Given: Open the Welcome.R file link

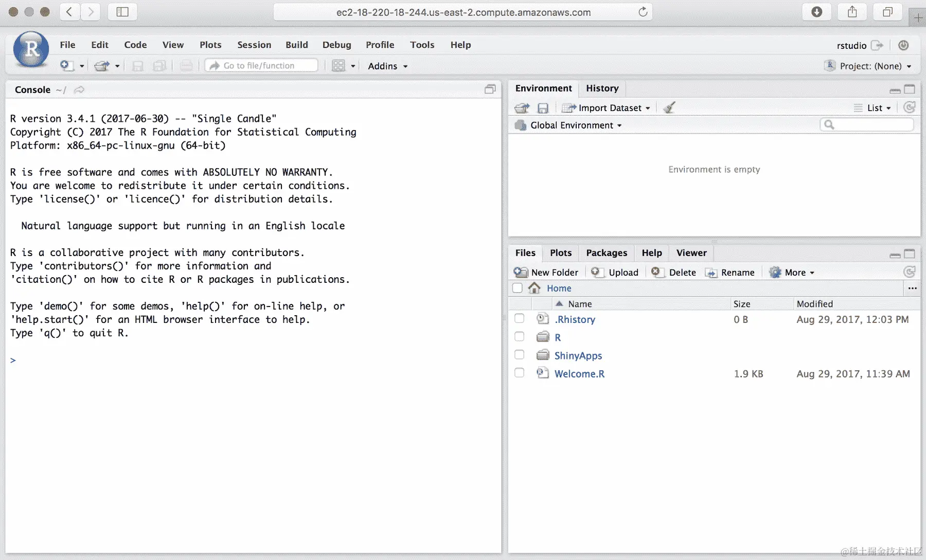Looking at the screenshot, I should (x=579, y=374).
